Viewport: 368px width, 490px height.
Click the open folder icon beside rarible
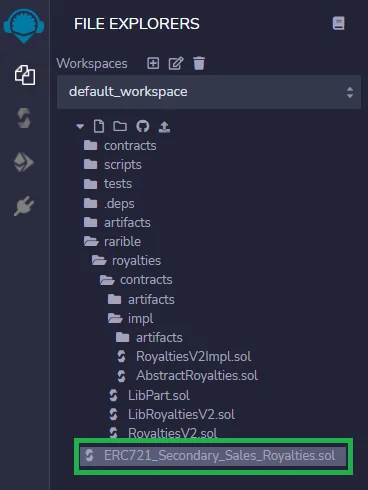click(91, 241)
